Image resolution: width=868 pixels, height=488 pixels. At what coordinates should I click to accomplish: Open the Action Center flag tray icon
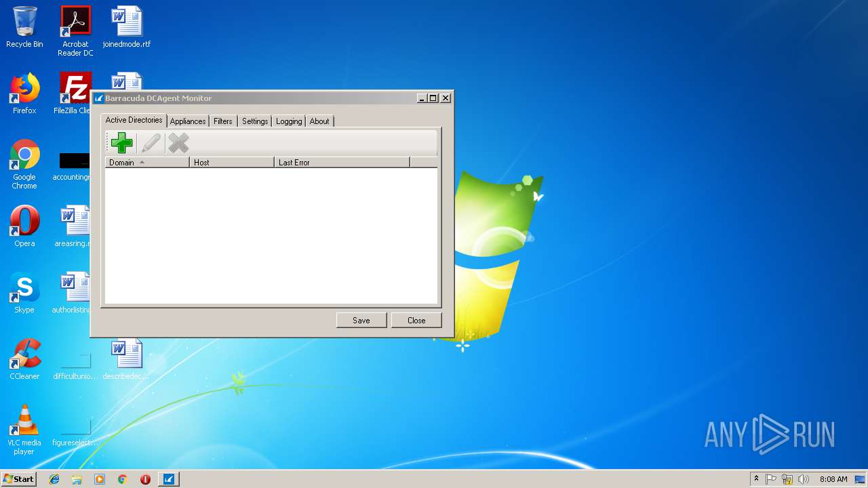[x=771, y=479]
